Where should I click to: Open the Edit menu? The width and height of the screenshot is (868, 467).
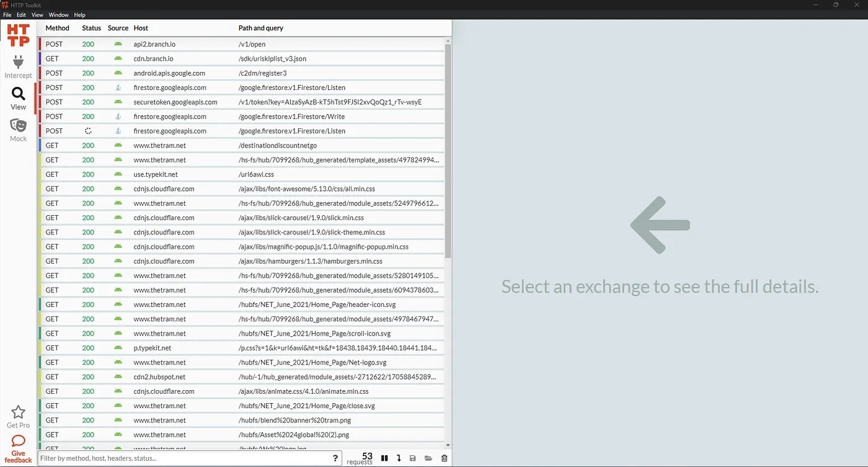[22, 14]
